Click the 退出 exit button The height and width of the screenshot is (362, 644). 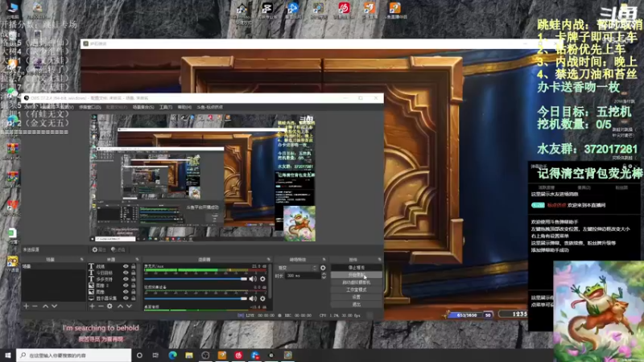(x=356, y=305)
